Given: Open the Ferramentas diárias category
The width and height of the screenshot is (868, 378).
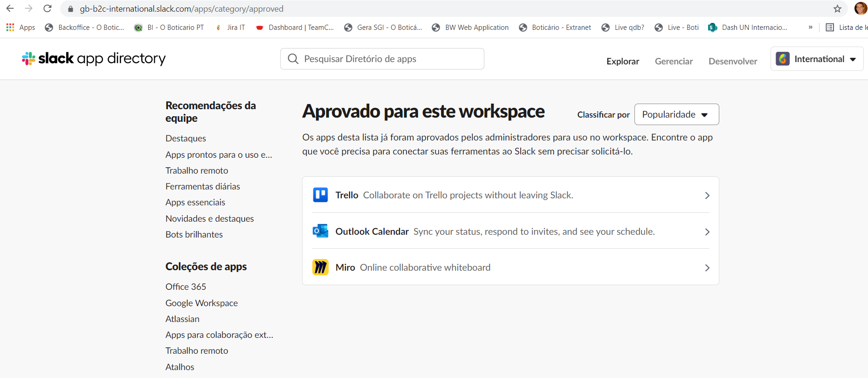Looking at the screenshot, I should coord(203,186).
